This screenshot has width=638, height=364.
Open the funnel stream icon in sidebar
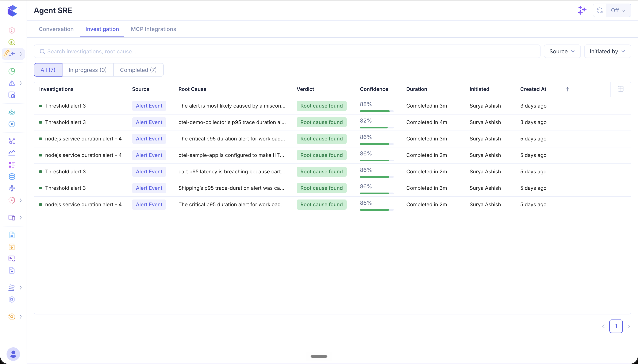12,188
